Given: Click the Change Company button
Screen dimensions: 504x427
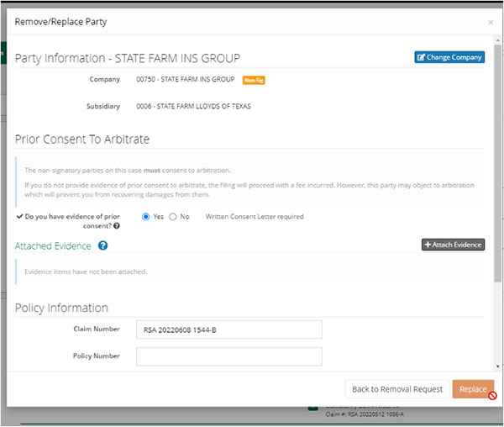Looking at the screenshot, I should click(x=449, y=57).
